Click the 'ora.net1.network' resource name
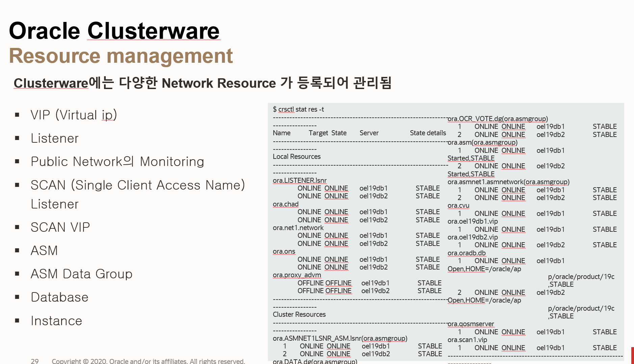The image size is (634, 364). click(298, 228)
